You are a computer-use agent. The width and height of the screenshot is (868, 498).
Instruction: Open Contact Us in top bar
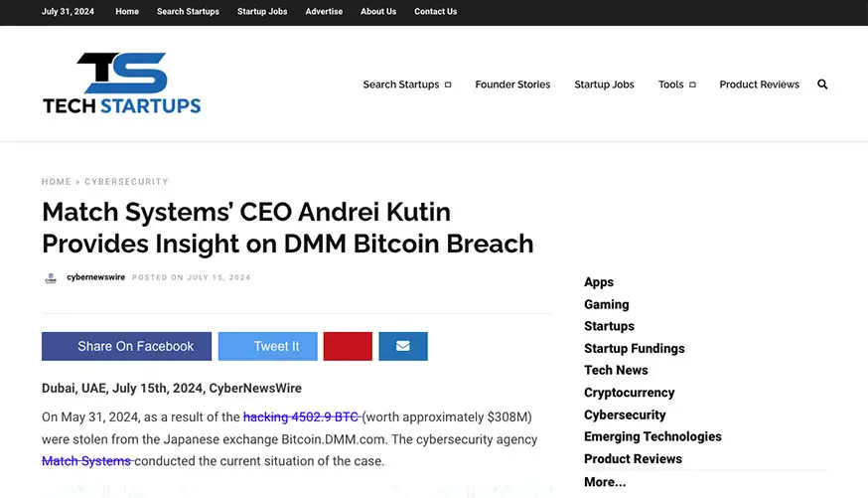(x=435, y=12)
